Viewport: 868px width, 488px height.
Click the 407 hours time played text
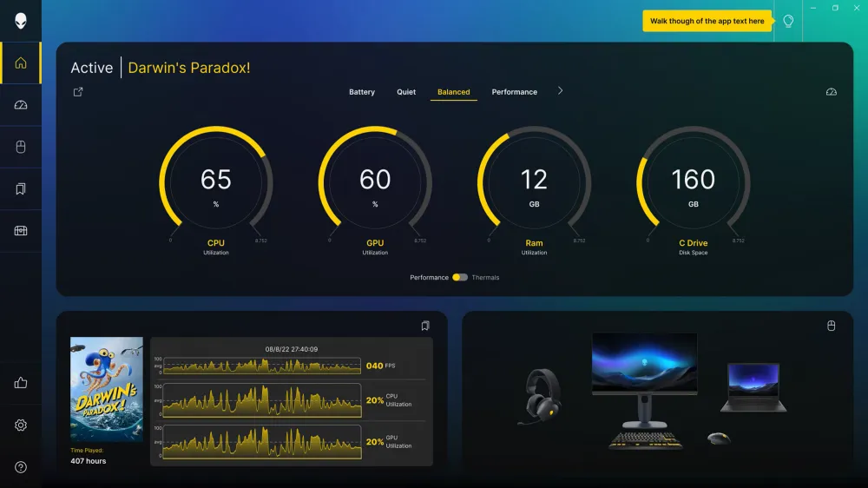(88, 461)
